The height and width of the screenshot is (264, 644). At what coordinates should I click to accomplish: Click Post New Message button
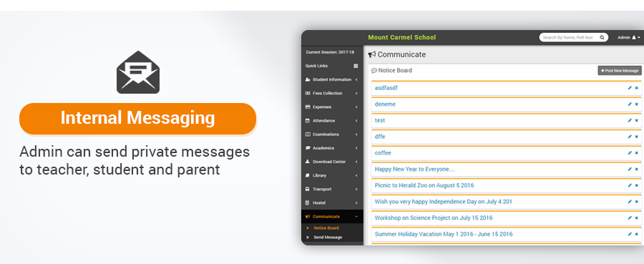[x=620, y=71]
